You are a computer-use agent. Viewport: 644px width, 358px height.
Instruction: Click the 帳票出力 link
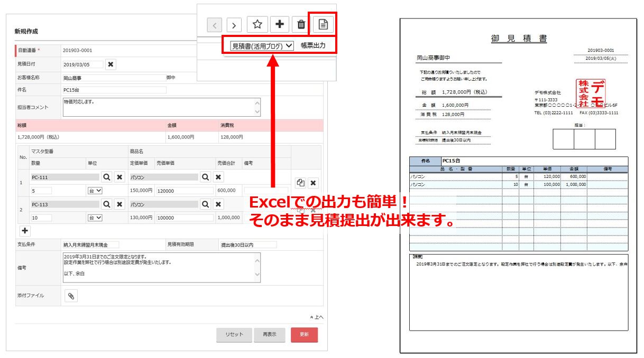tap(314, 46)
